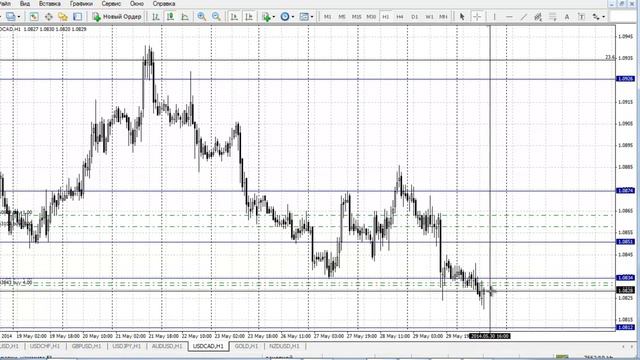
Task: Open the Data Window icon
Action: click(x=48, y=17)
